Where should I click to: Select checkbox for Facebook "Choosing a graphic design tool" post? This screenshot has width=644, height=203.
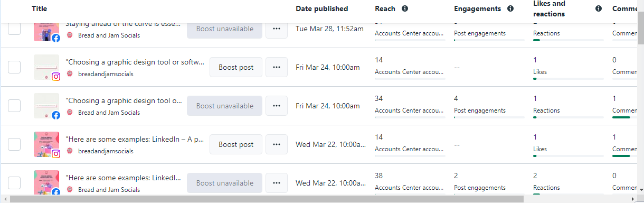pyautogui.click(x=14, y=106)
